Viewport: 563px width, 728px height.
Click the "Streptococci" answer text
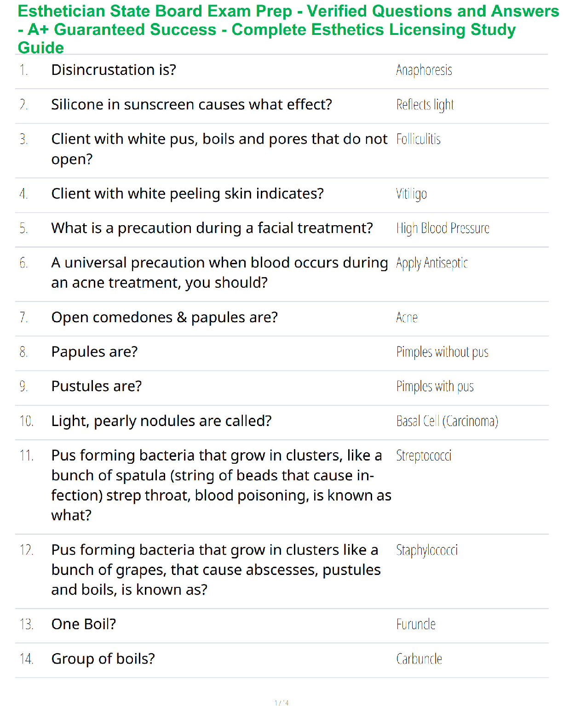[424, 456]
